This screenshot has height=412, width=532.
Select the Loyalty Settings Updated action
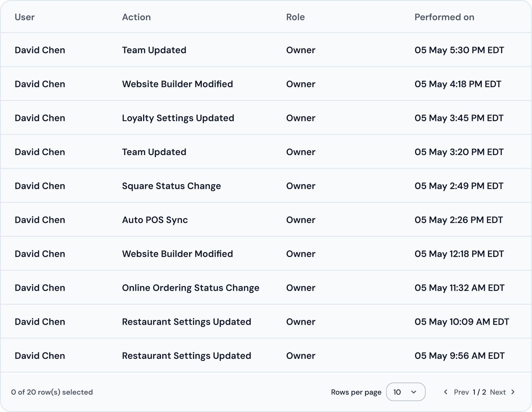point(178,118)
